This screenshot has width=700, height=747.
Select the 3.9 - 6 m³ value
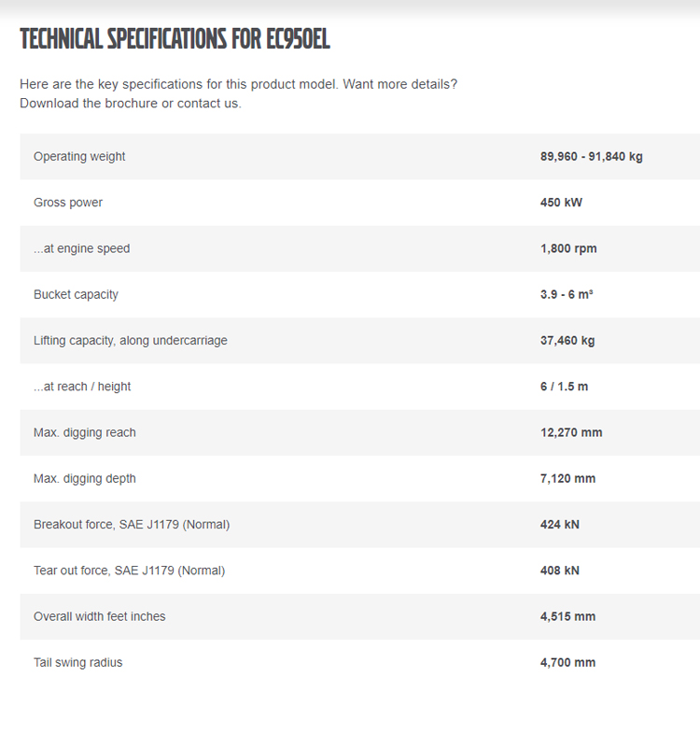click(567, 294)
